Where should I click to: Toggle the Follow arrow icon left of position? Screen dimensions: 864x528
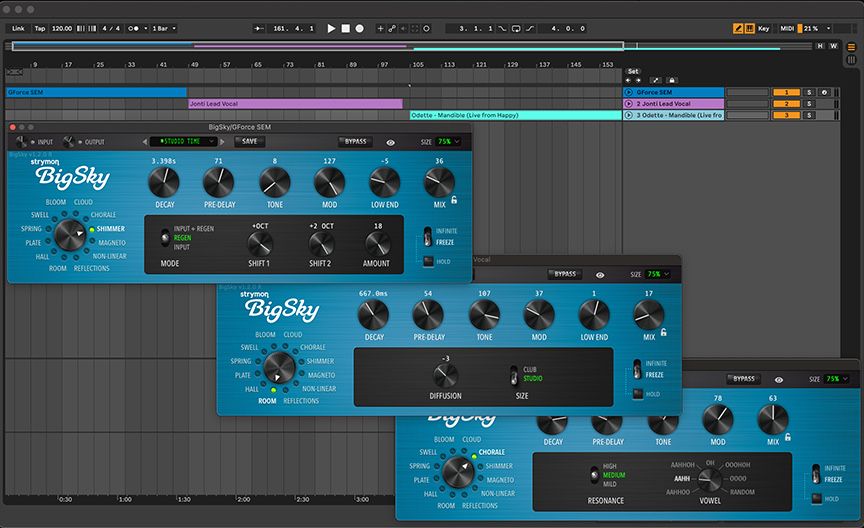point(258,28)
